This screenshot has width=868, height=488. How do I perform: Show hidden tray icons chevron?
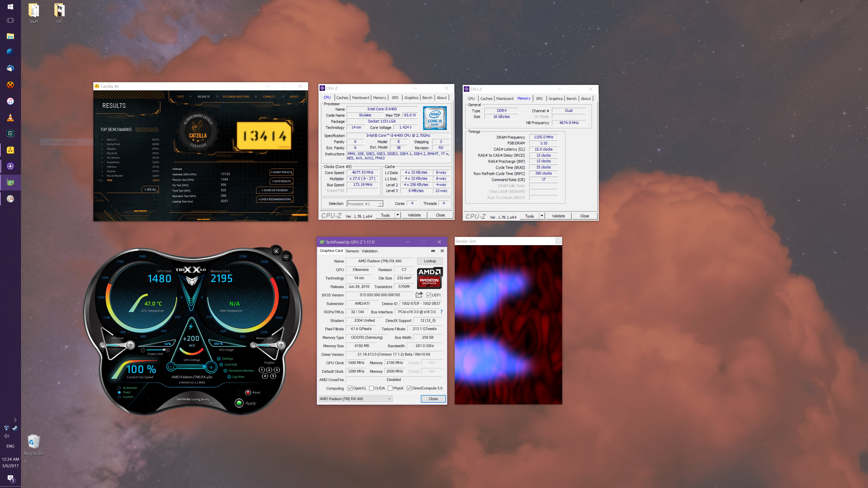click(x=15, y=420)
